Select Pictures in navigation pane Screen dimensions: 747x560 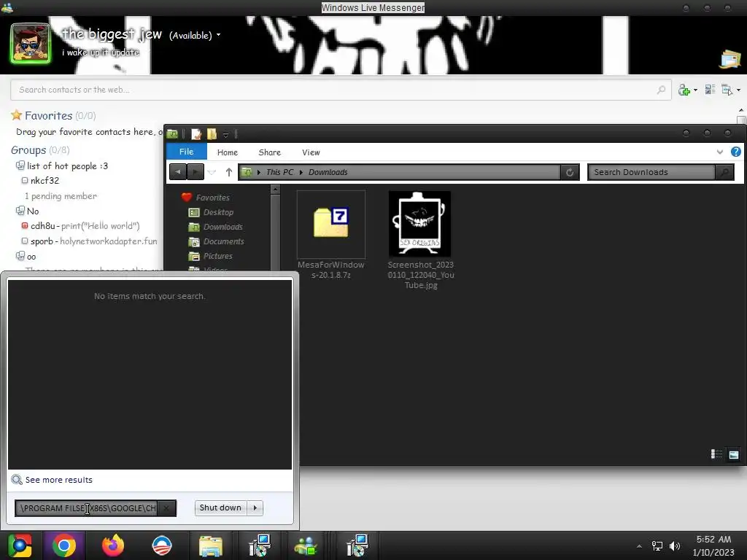(211, 256)
